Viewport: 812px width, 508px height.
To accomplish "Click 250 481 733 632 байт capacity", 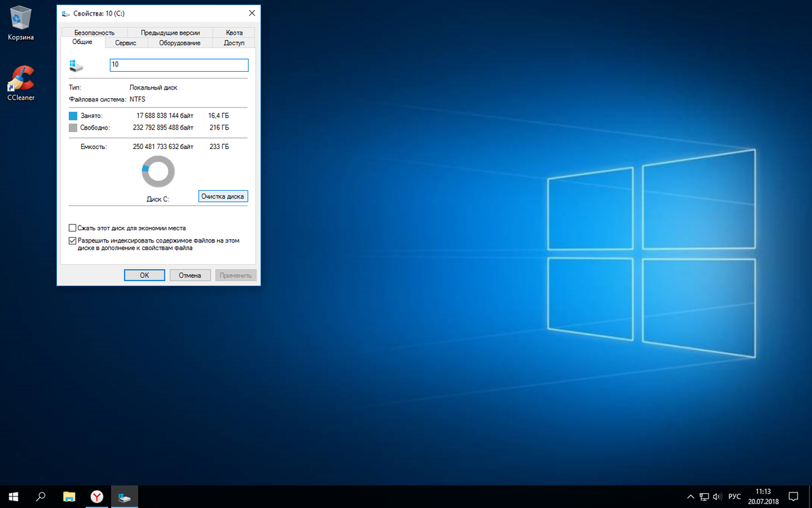I will tap(163, 146).
